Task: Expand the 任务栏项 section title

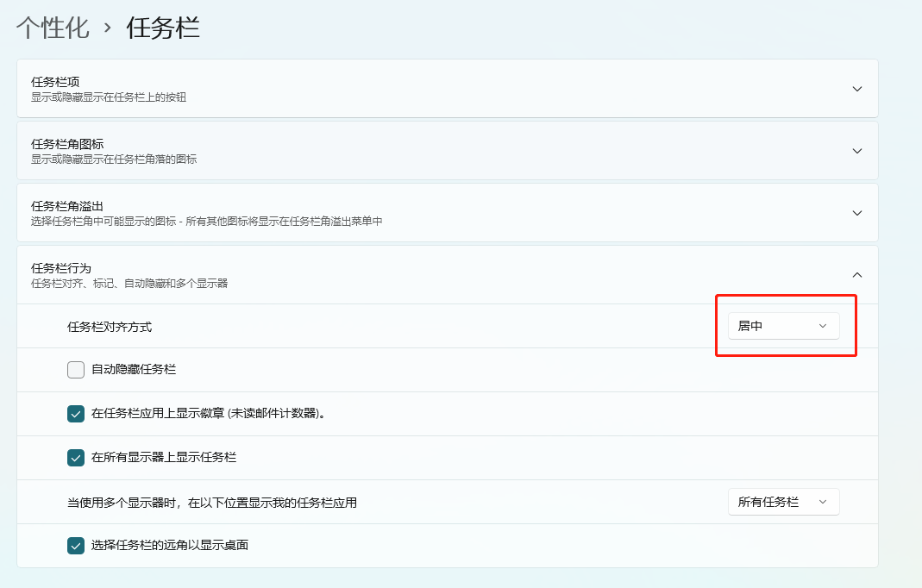Action: (x=55, y=82)
